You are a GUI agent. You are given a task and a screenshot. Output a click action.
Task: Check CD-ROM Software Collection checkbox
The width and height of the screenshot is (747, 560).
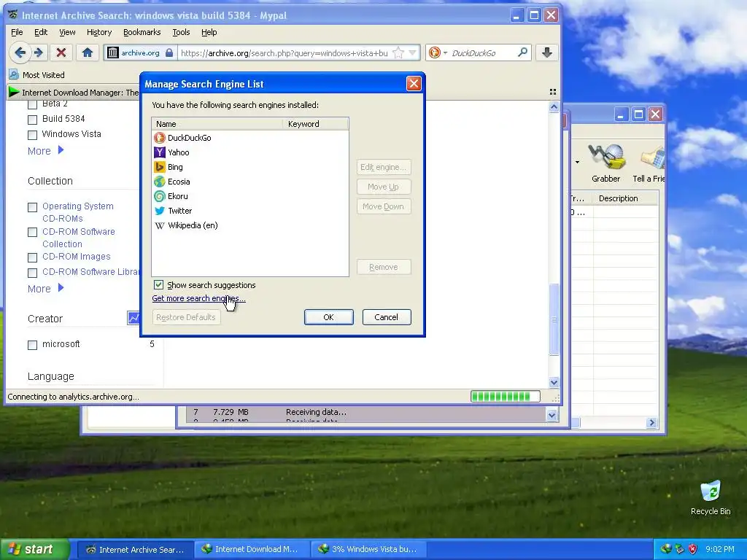[x=32, y=233]
